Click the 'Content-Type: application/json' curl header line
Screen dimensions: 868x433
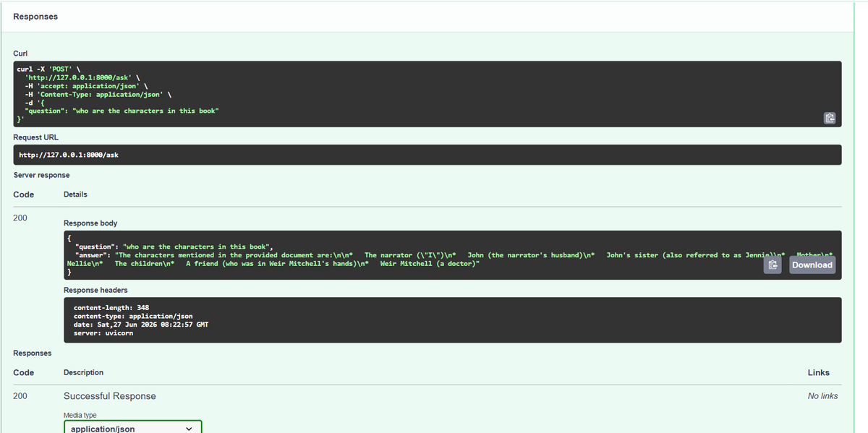(98, 94)
